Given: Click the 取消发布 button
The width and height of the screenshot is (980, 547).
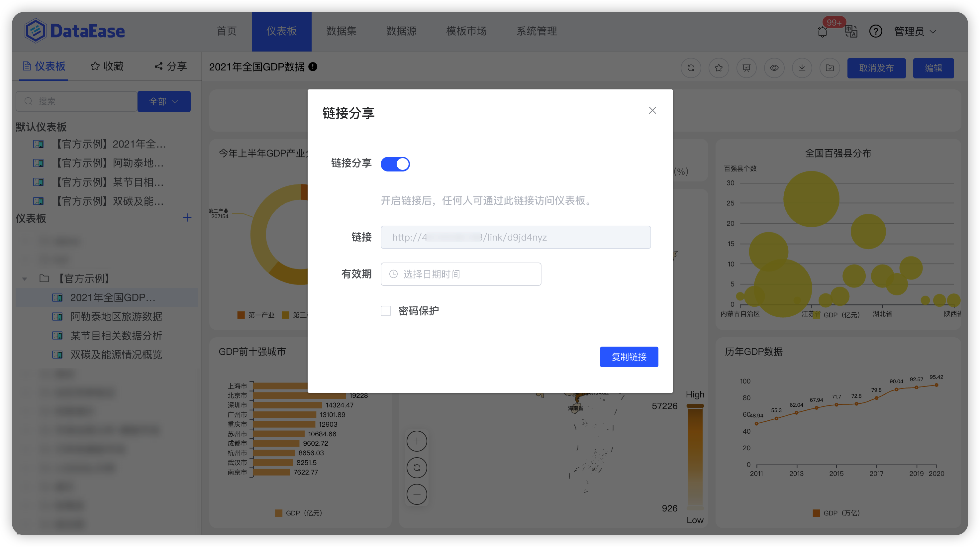Looking at the screenshot, I should pos(876,68).
